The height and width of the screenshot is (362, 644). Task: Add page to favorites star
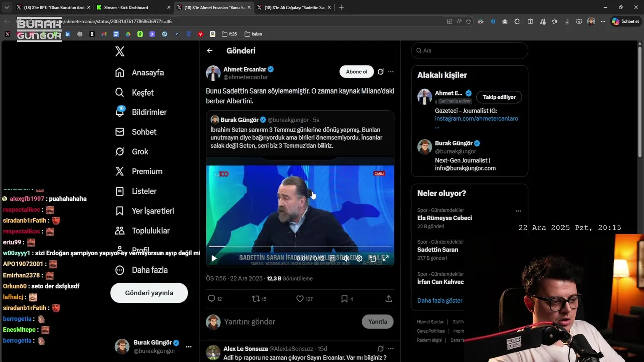468,22
